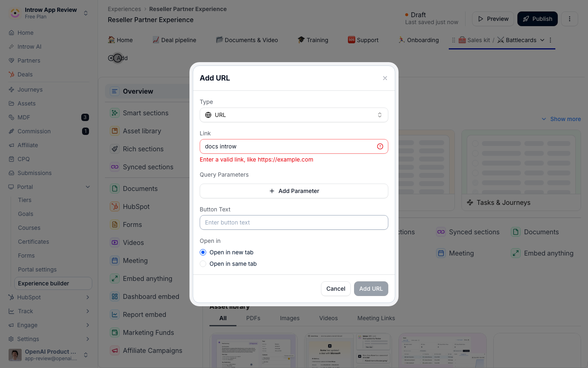Expand the Track sidebar section
588x368 pixels.
pyautogui.click(x=88, y=311)
